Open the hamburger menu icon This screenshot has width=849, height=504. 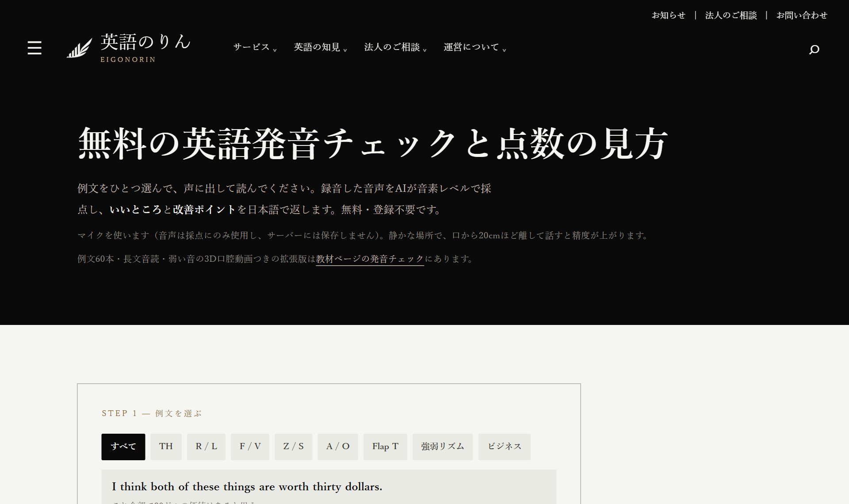[34, 48]
